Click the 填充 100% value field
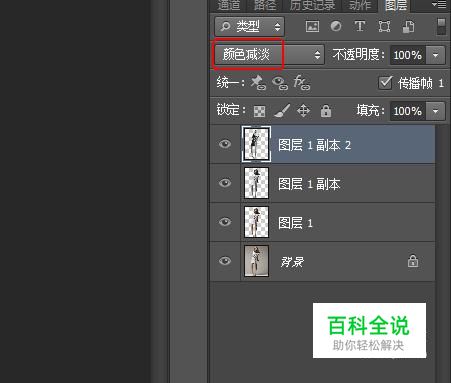Screen dimensions: 451x383 pos(408,111)
